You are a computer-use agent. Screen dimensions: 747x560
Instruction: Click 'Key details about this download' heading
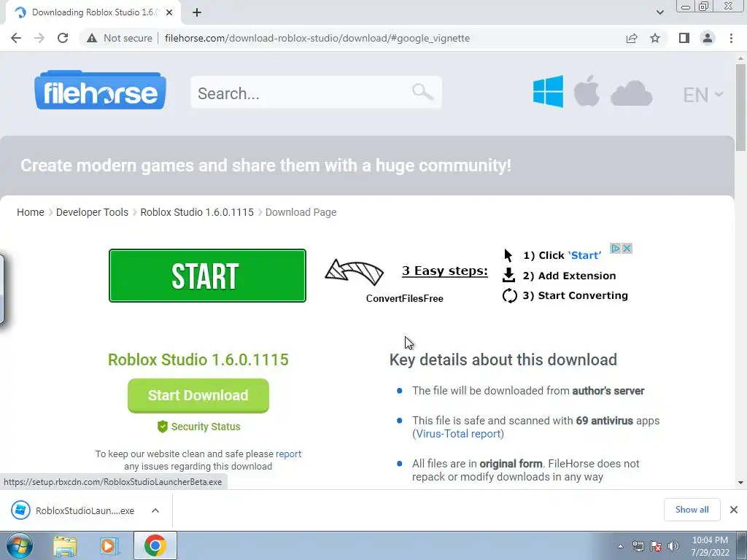(503, 359)
